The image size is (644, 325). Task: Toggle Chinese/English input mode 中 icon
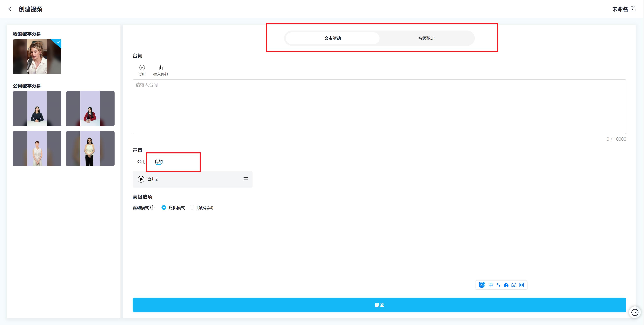click(x=491, y=285)
